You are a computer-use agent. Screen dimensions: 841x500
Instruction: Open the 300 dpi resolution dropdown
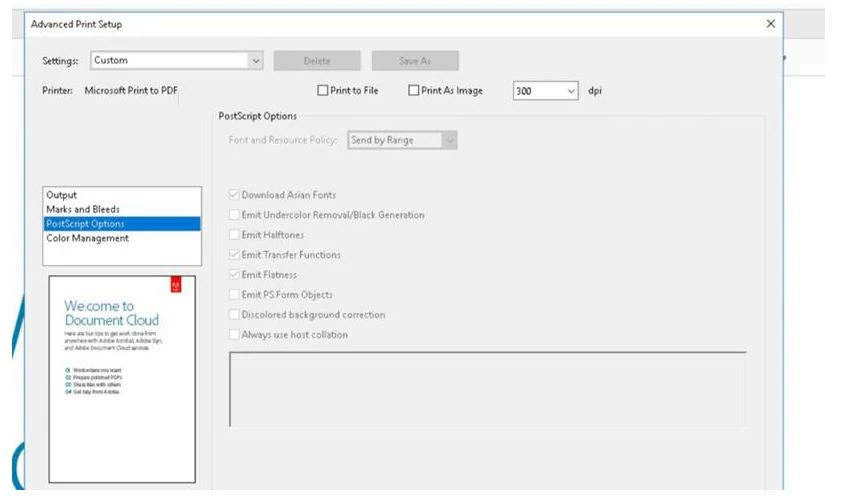coord(545,91)
